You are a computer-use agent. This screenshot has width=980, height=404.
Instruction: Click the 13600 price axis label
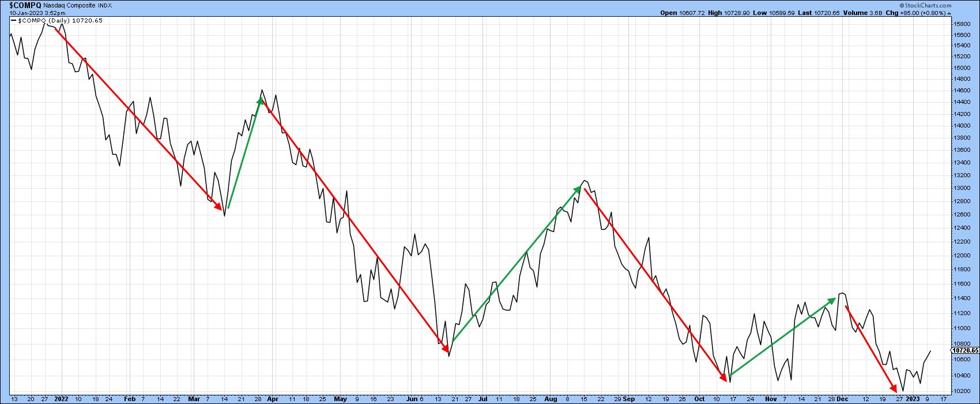tap(962, 150)
